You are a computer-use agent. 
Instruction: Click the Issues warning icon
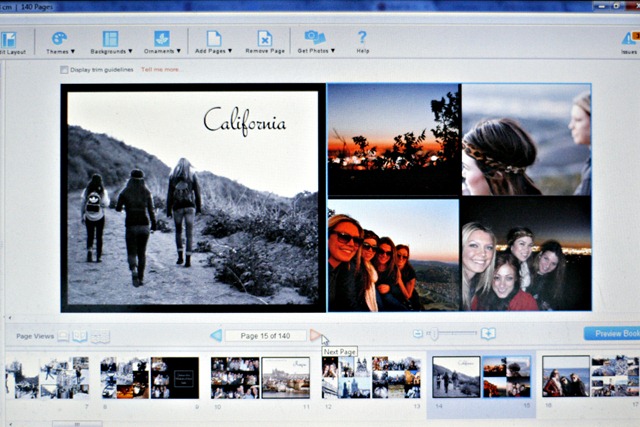pyautogui.click(x=629, y=40)
